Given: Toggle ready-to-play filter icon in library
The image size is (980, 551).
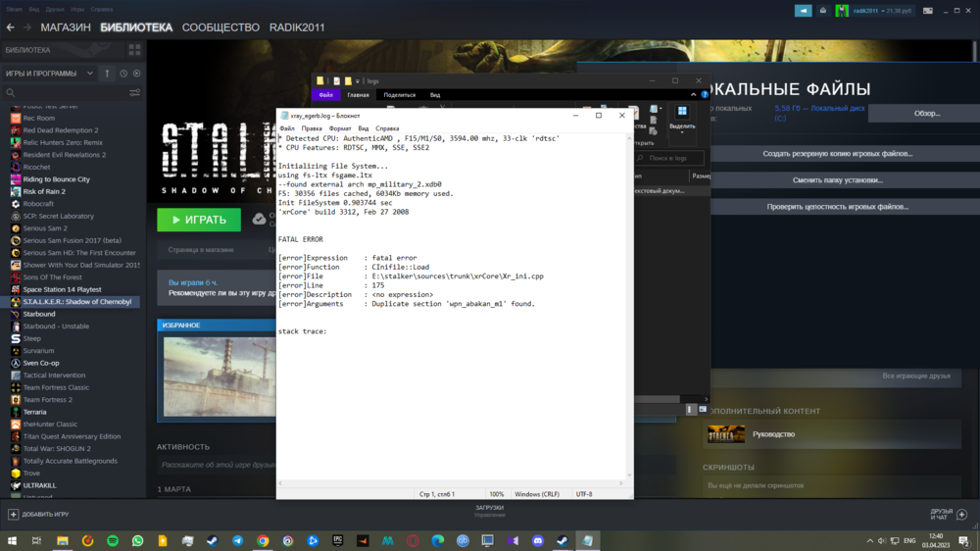Looking at the screenshot, I should coord(137,74).
